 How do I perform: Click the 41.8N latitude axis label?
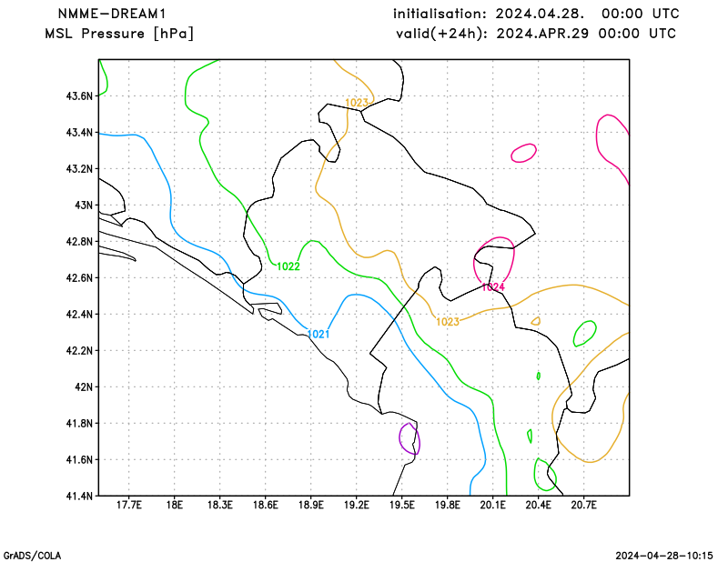click(79, 424)
